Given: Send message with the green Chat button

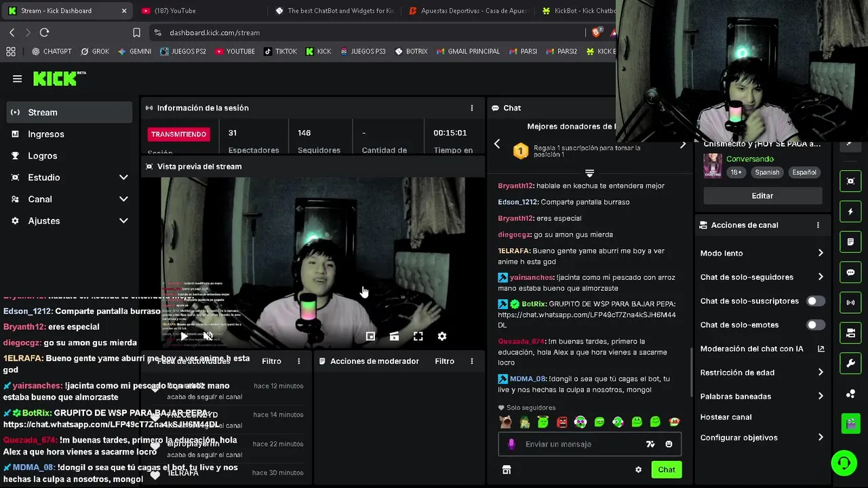Looking at the screenshot, I should click(667, 470).
